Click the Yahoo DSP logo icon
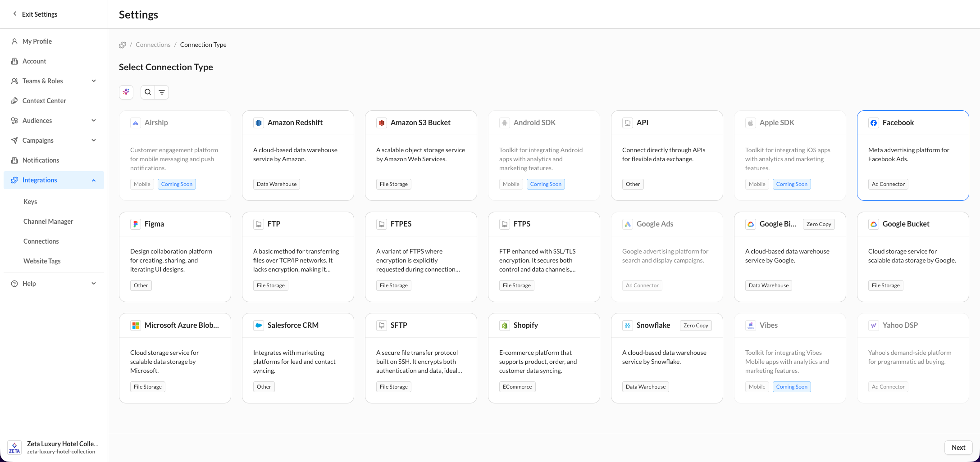The image size is (980, 462). (x=874, y=325)
